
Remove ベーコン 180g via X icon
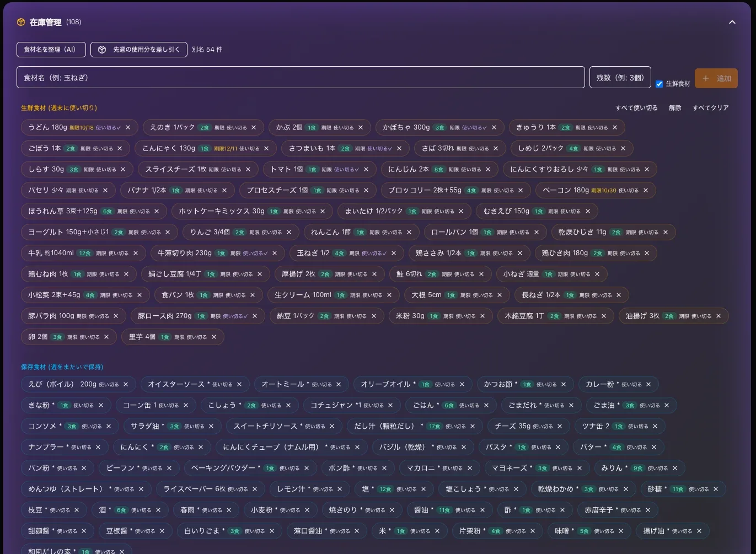[645, 190]
